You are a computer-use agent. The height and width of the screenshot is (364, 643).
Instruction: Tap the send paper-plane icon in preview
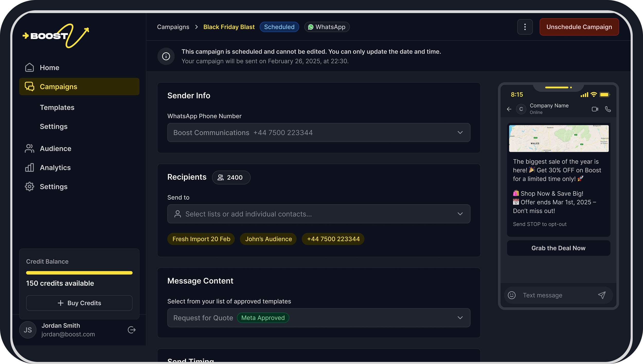[602, 295]
